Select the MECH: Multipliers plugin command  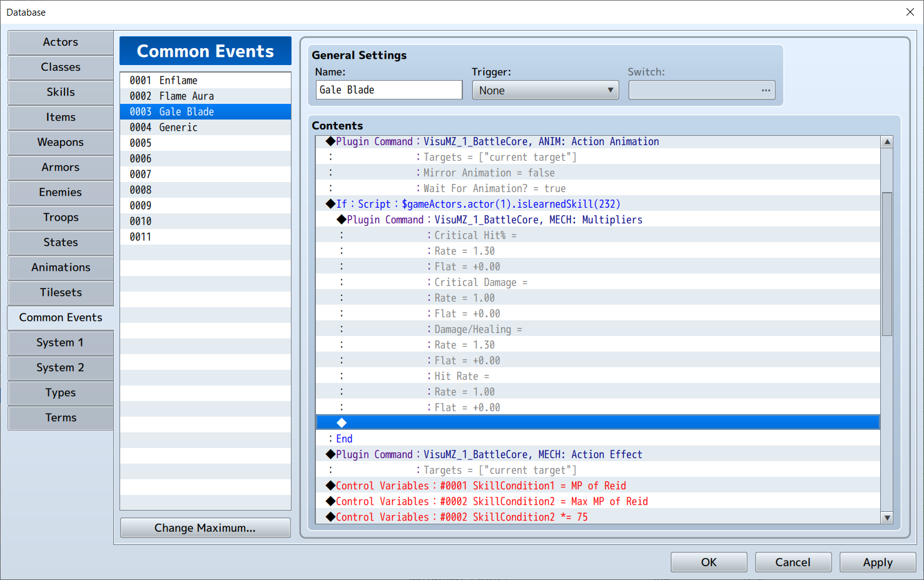click(x=597, y=220)
